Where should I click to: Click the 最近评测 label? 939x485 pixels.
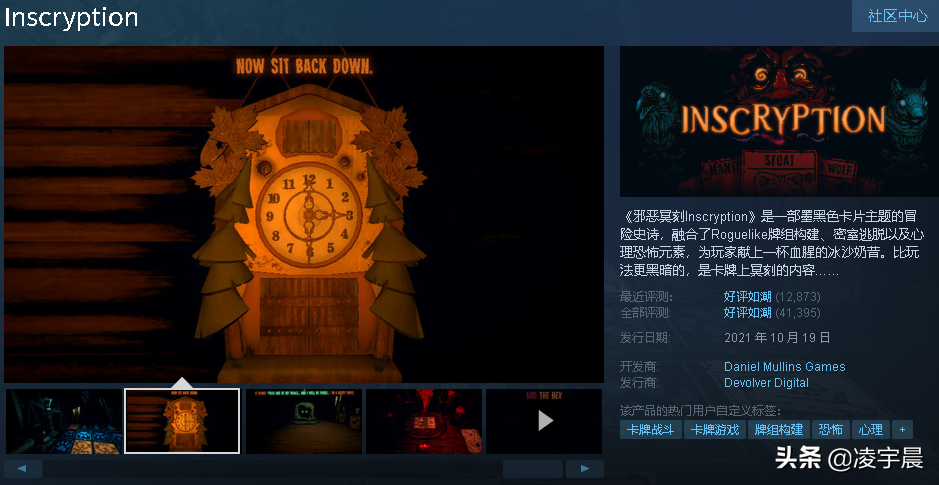click(x=646, y=296)
